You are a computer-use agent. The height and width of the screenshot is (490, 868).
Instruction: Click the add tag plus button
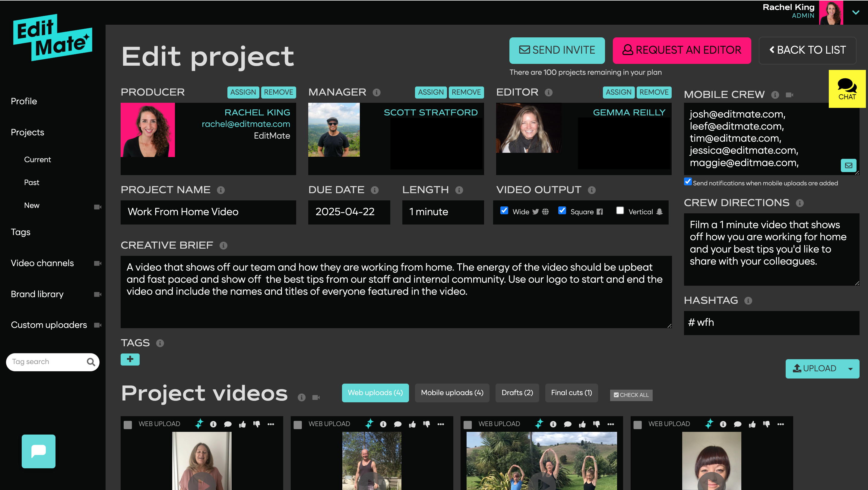coord(130,359)
